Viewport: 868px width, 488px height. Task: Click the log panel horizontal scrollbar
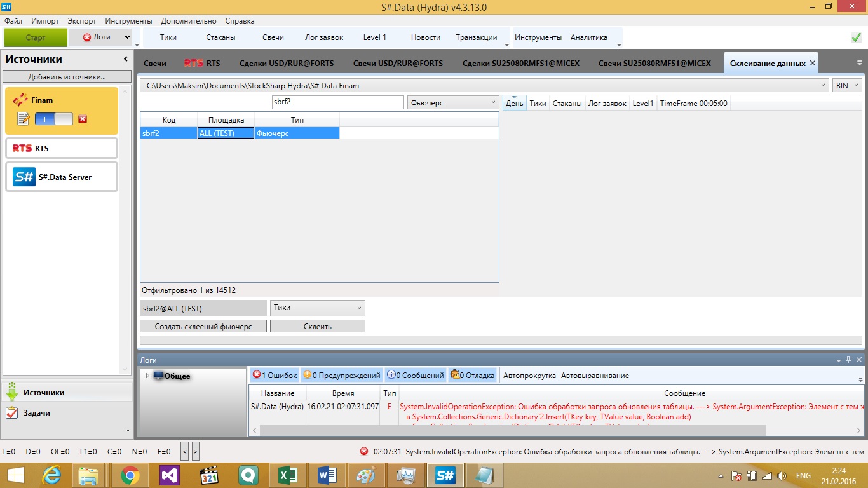pos(508,431)
